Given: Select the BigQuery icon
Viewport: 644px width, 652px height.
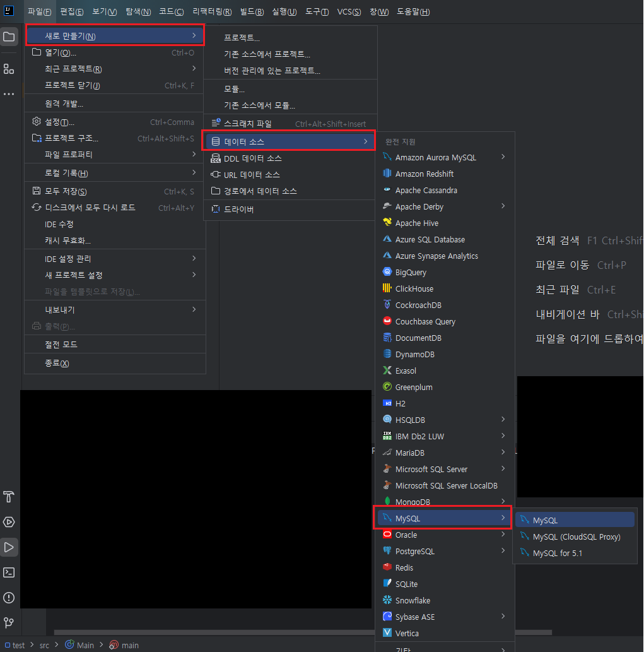Looking at the screenshot, I should click(x=387, y=272).
